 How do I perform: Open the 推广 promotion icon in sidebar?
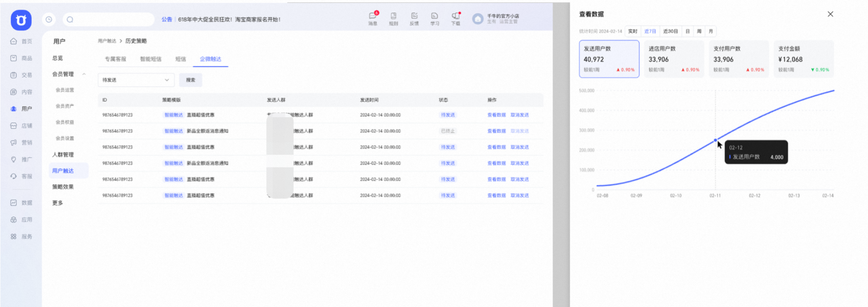click(14, 159)
